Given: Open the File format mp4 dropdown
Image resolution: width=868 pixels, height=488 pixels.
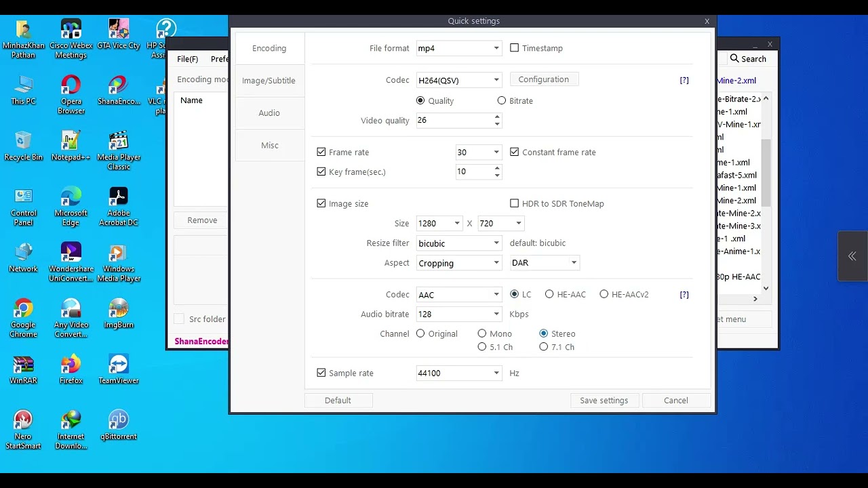Looking at the screenshot, I should point(458,48).
